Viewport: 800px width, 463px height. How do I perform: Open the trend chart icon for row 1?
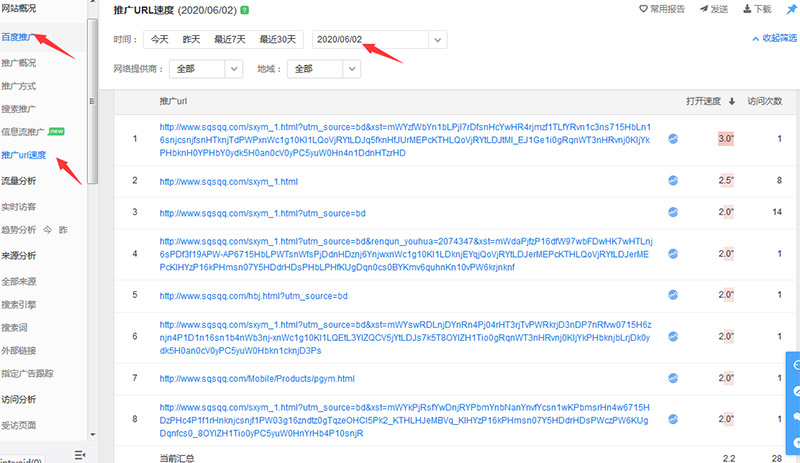[x=674, y=139]
